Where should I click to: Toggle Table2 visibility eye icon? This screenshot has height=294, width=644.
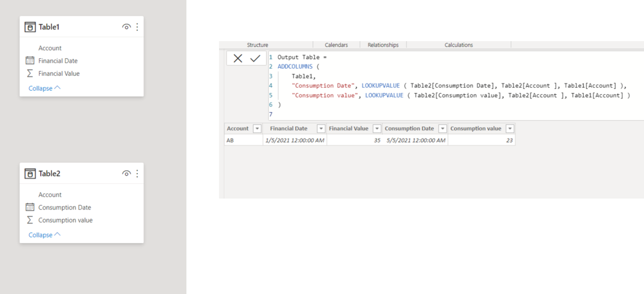pyautogui.click(x=126, y=174)
